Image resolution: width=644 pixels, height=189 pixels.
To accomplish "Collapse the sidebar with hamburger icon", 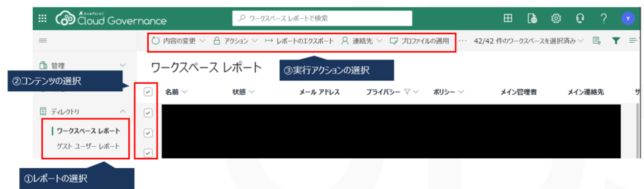I will (x=43, y=41).
